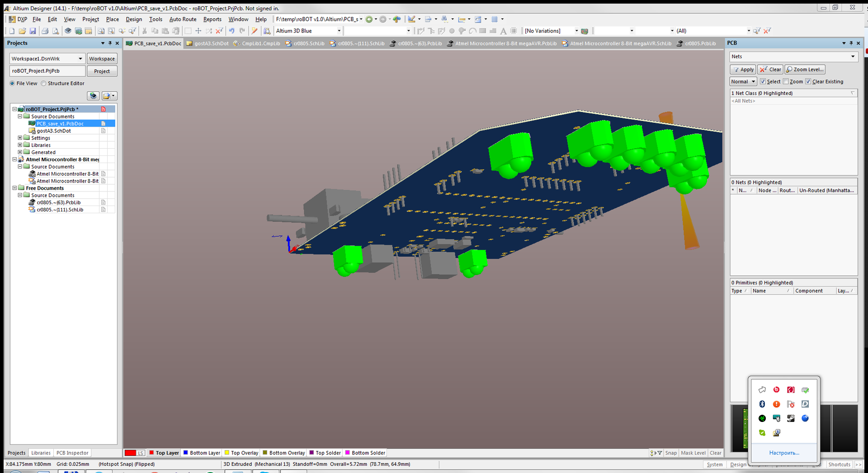868x473 pixels.
Task: Click the Apply button in PCB panel
Action: click(x=743, y=69)
